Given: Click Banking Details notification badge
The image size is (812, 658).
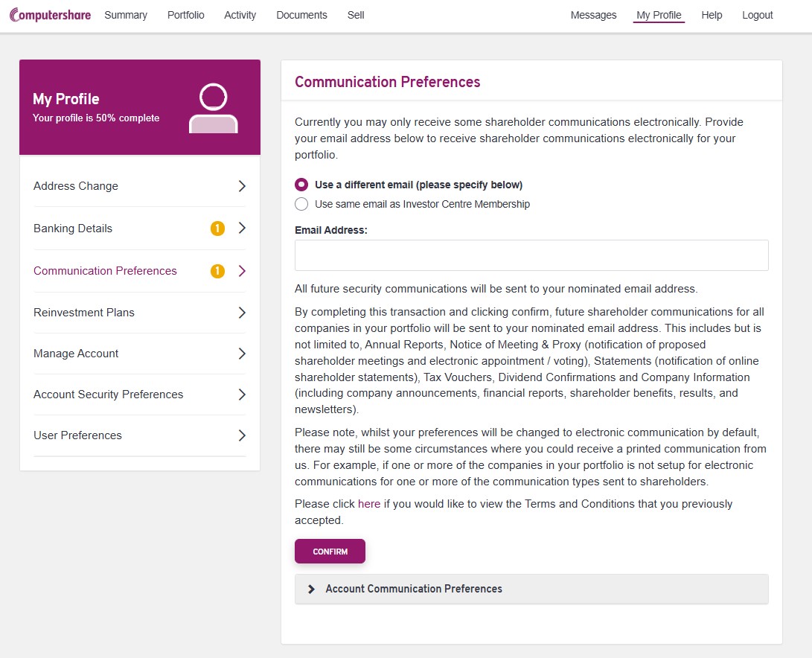Looking at the screenshot, I should coord(217,229).
